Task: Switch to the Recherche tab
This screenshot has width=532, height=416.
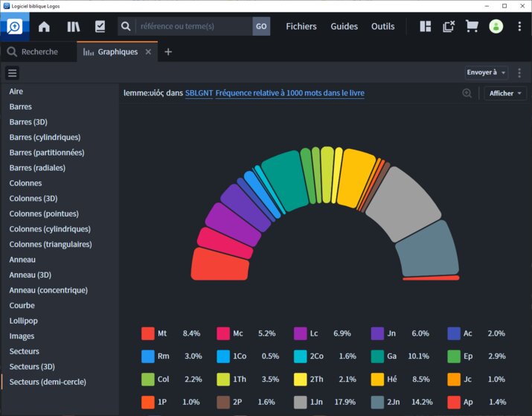Action: (x=39, y=52)
